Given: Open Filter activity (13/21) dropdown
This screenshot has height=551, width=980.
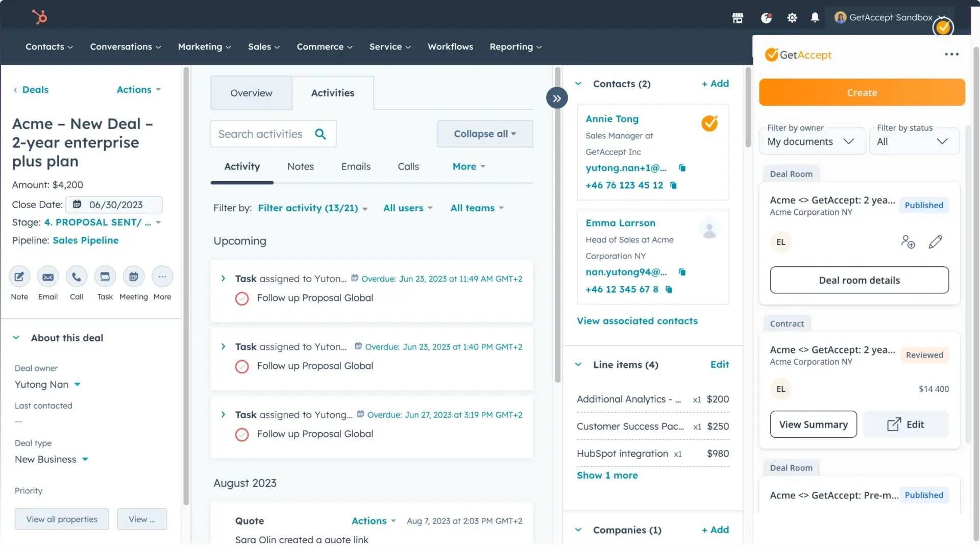Looking at the screenshot, I should tap(313, 208).
